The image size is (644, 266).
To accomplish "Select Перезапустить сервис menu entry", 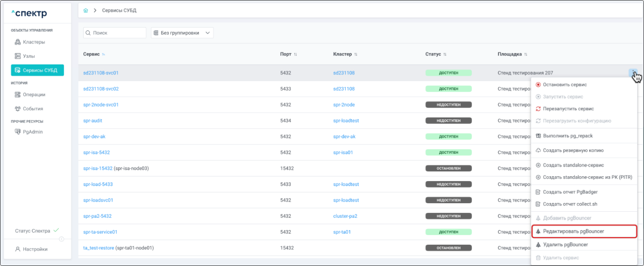I will pos(568,109).
